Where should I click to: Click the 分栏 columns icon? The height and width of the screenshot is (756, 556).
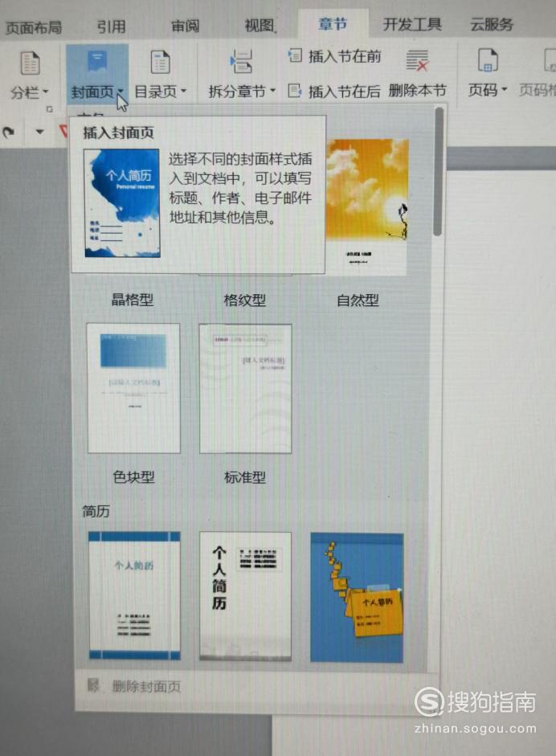[30, 63]
